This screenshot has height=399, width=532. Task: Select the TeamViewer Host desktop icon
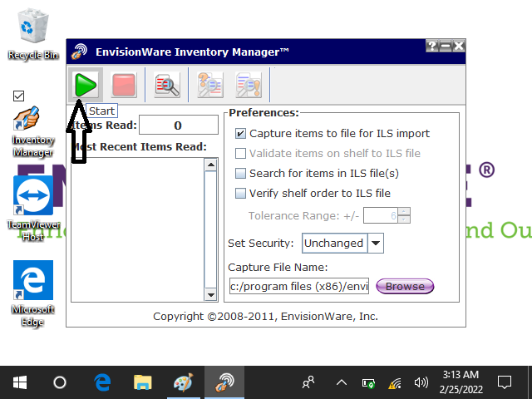pos(33,209)
